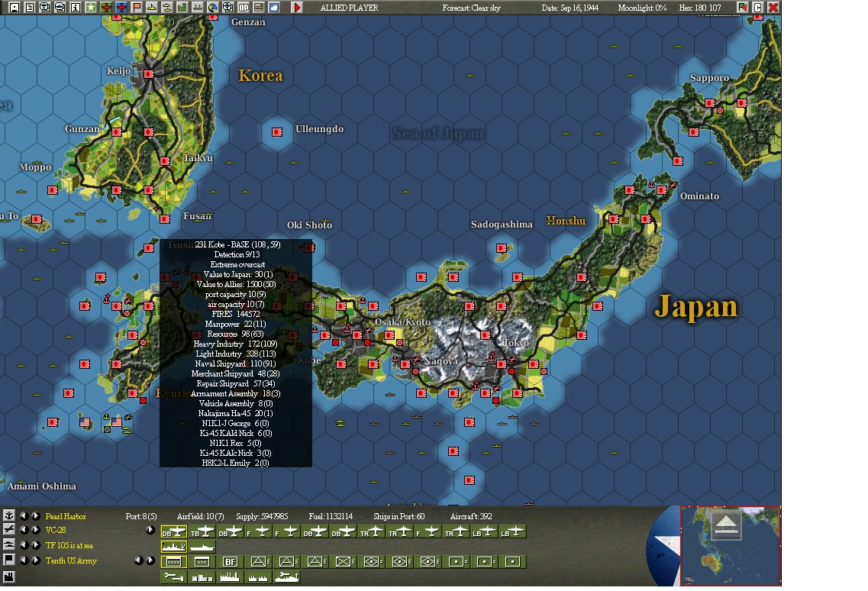Go to next air unit after VC-28
This screenshot has height=591, width=868.
pyautogui.click(x=35, y=530)
